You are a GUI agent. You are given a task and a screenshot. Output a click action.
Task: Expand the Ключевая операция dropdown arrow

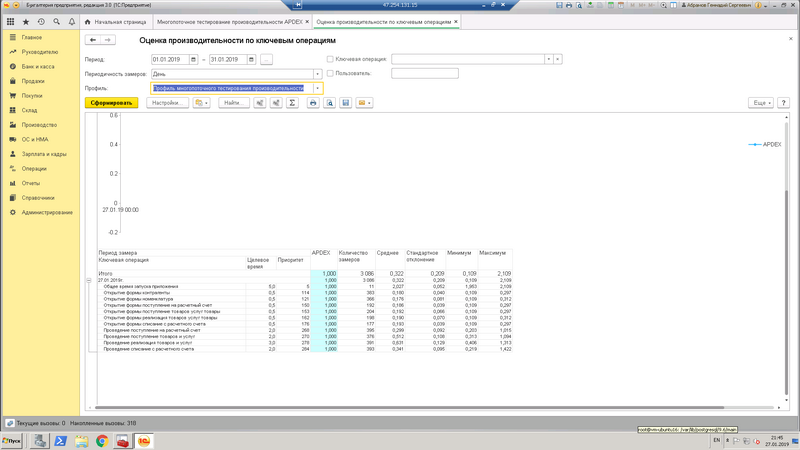(x=548, y=59)
